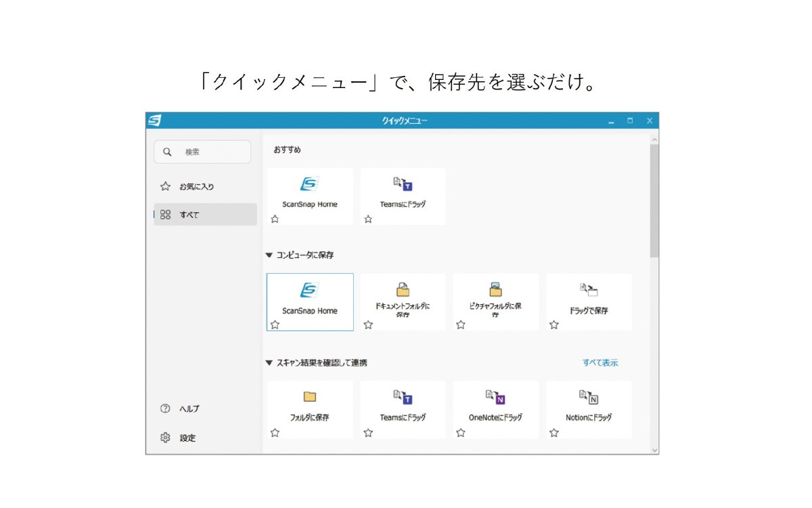Toggle favorite star on OneNoteにドラッグ tile
Screen dimensions: 812x508
(461, 433)
